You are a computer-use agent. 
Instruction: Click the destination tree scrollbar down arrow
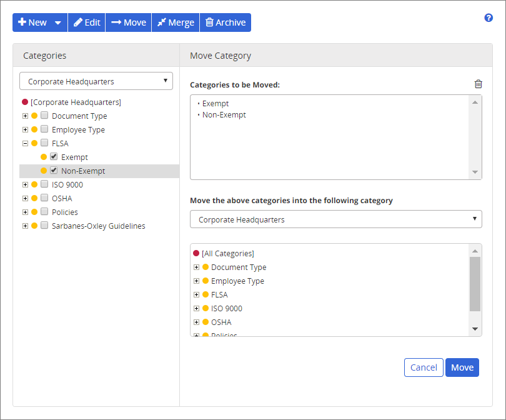pyautogui.click(x=475, y=329)
